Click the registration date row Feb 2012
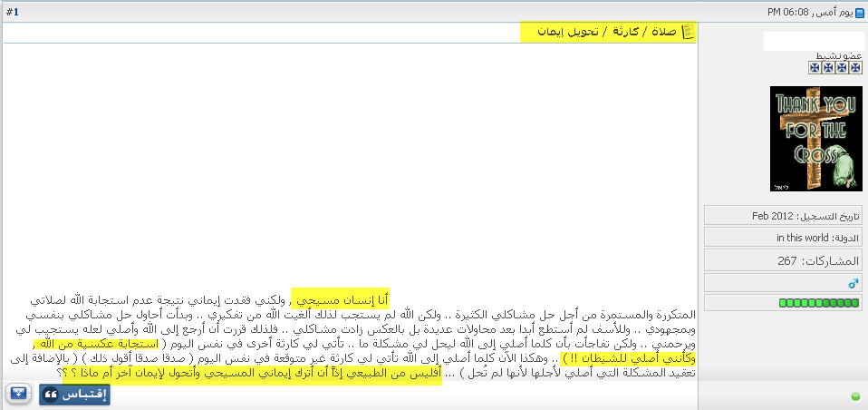The image size is (868, 410). [x=785, y=216]
